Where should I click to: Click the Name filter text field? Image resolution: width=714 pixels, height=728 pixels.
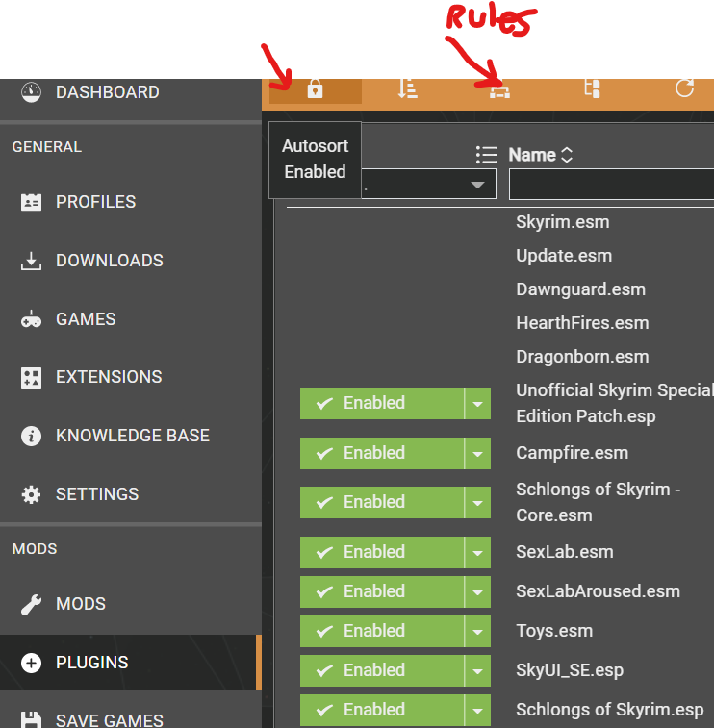[611, 185]
